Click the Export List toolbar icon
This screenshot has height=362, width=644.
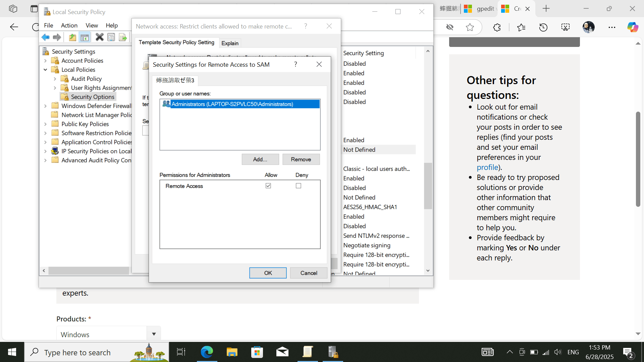click(x=123, y=37)
